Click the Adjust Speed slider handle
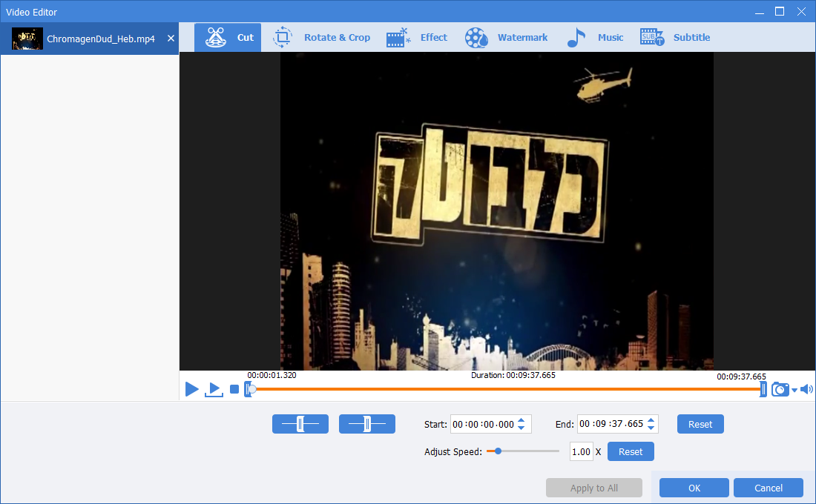Viewport: 816px width, 504px height. point(498,451)
